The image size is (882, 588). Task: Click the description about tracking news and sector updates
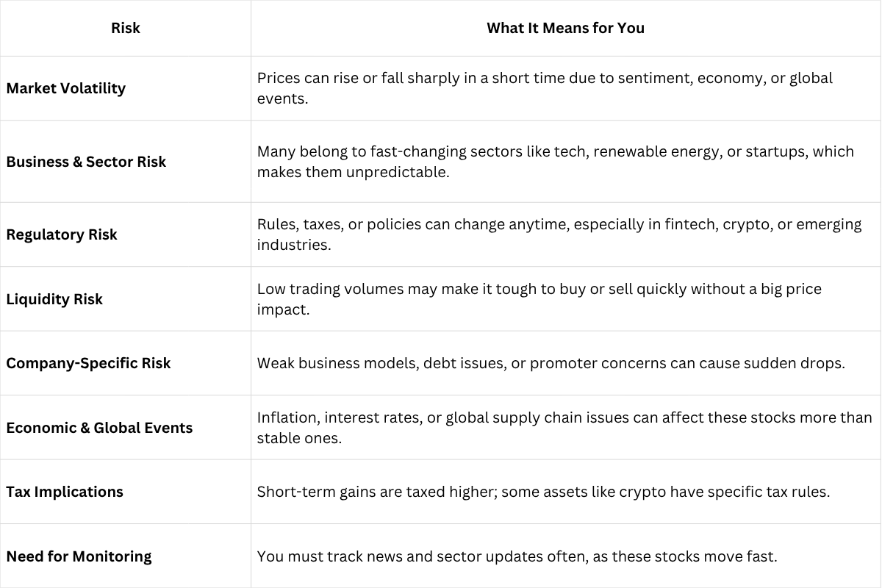[x=517, y=556]
